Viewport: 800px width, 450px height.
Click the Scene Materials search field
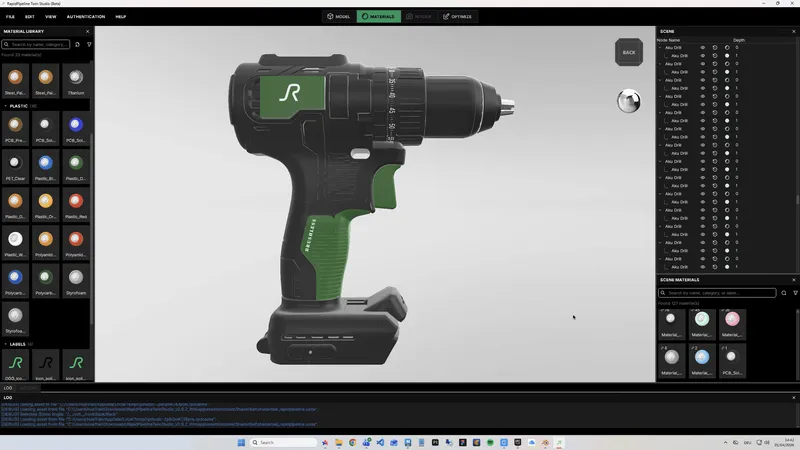716,293
